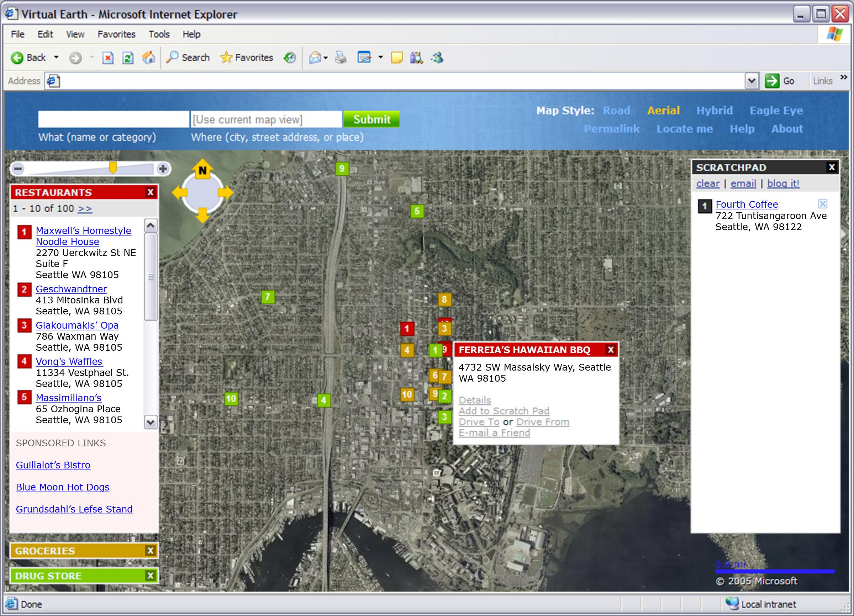This screenshot has height=616, width=854.
Task: Click the Messenger toolbar icon
Action: coord(437,58)
